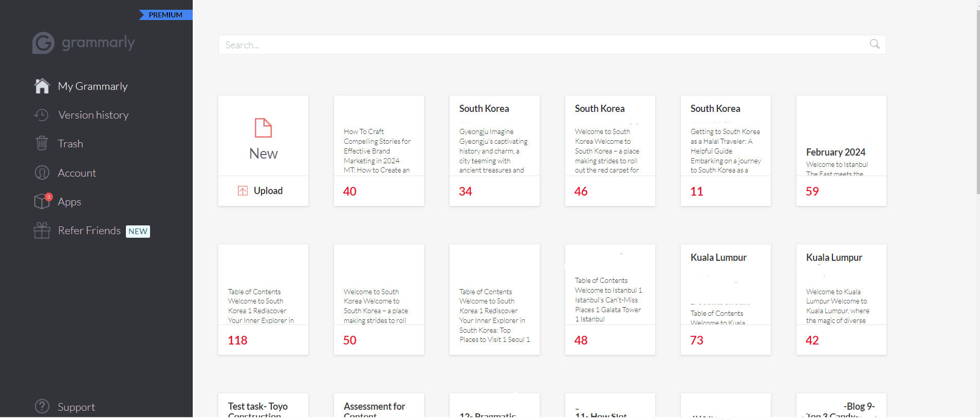Open the Gyeongju South Korea document
The image size is (980, 420).
coord(494,151)
